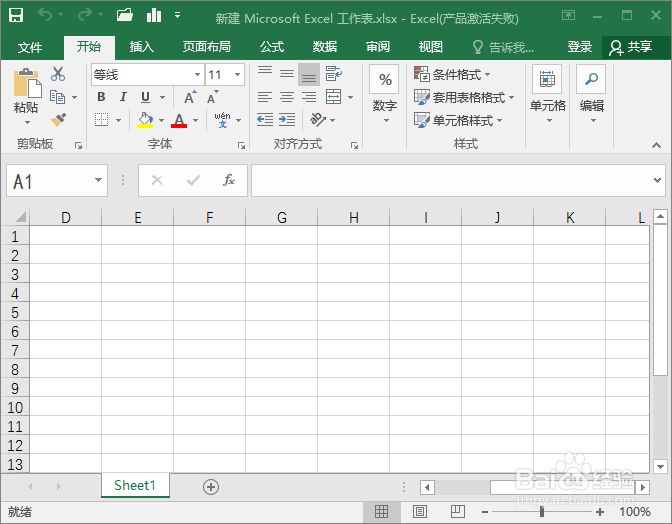Increase indent
The width and height of the screenshot is (672, 524).
pos(287,120)
